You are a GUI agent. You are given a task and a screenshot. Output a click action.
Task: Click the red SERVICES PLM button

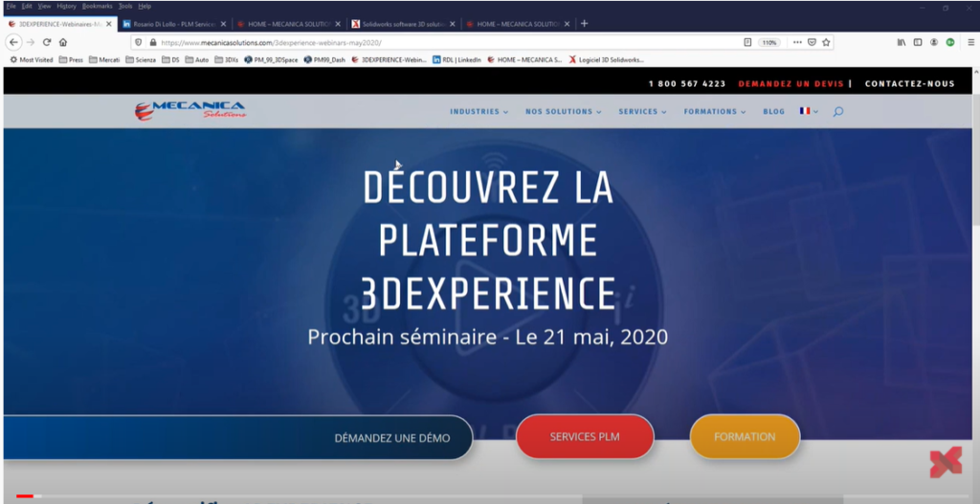pyautogui.click(x=585, y=436)
